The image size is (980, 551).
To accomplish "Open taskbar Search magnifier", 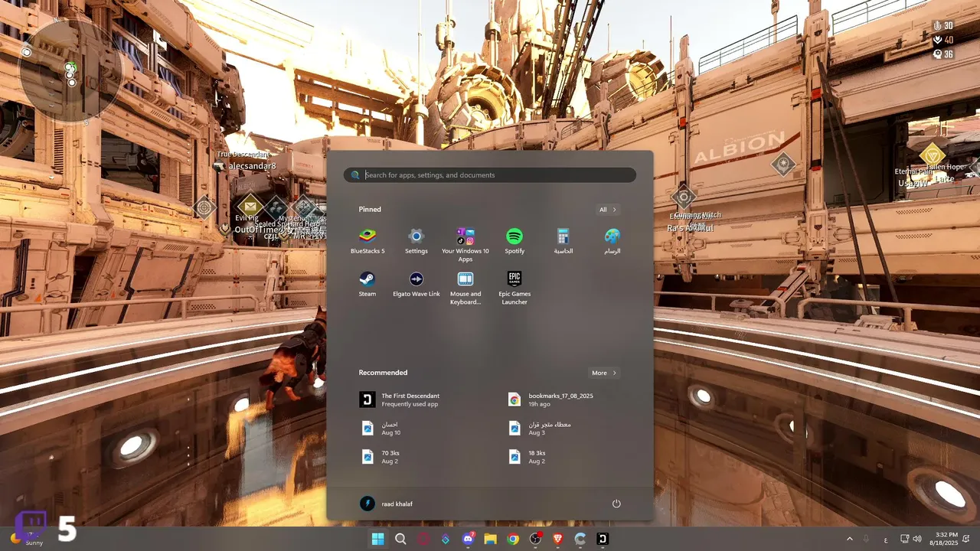I will click(x=400, y=539).
